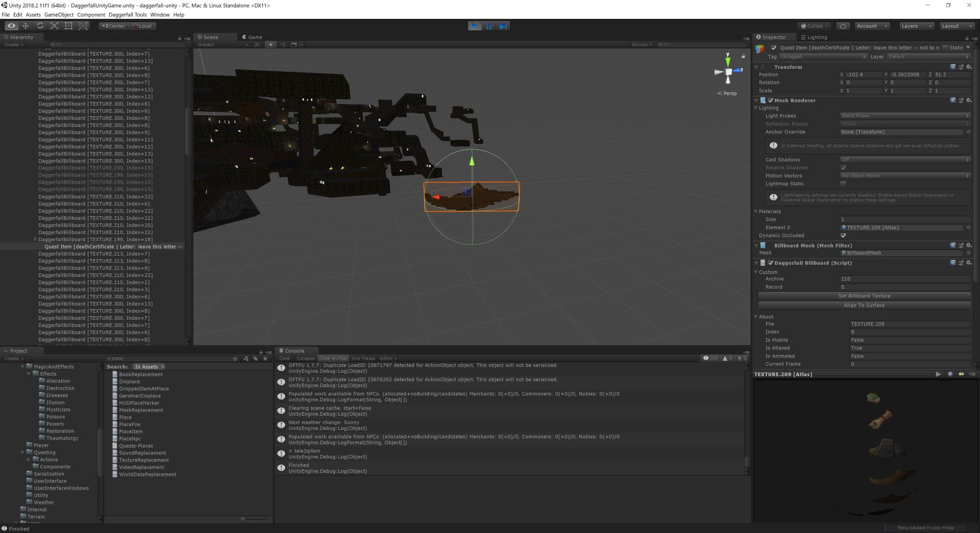The width and height of the screenshot is (980, 533).
Task: Disable the Mesh Renderer component
Action: pyautogui.click(x=771, y=100)
